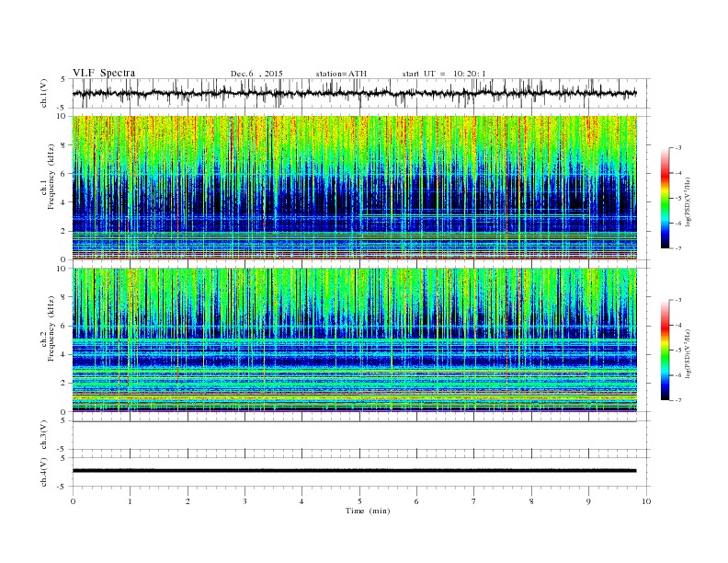
Task: Click the ch.4 voltage waveform band
Action: click(x=354, y=471)
